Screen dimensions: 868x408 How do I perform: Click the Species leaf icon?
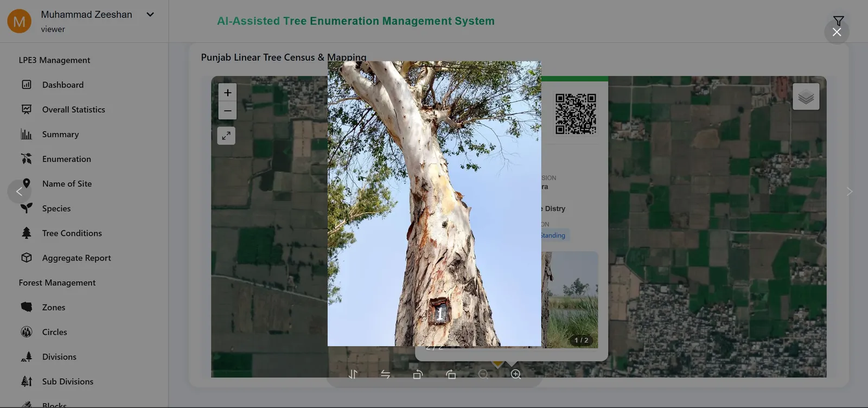[27, 208]
